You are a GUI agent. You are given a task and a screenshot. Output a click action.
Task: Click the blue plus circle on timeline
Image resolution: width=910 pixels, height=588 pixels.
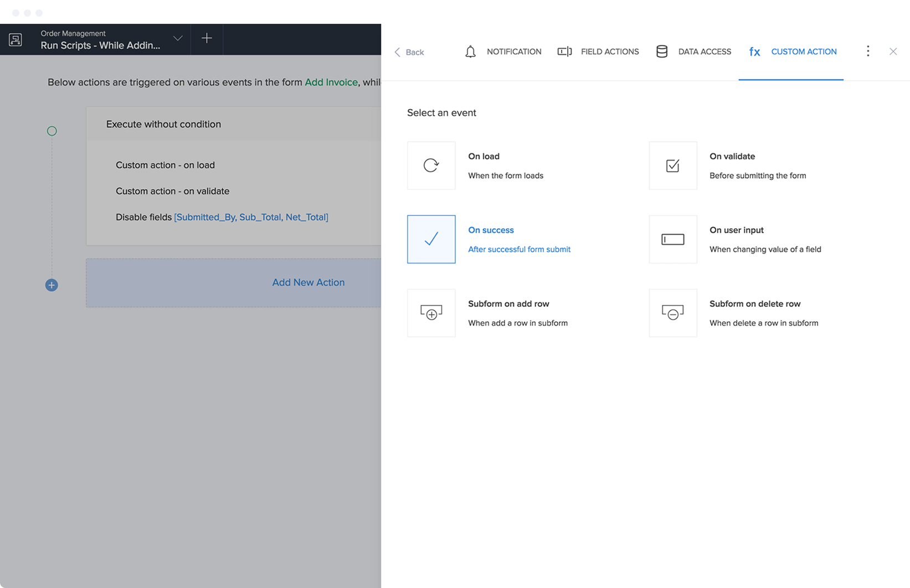pyautogui.click(x=52, y=285)
